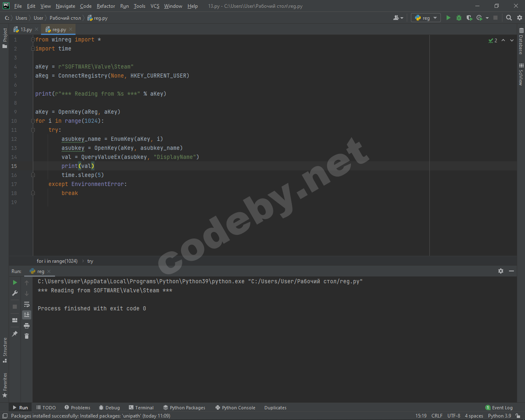This screenshot has width=525, height=420.
Task: Clear run output with trash icon
Action: click(x=27, y=336)
